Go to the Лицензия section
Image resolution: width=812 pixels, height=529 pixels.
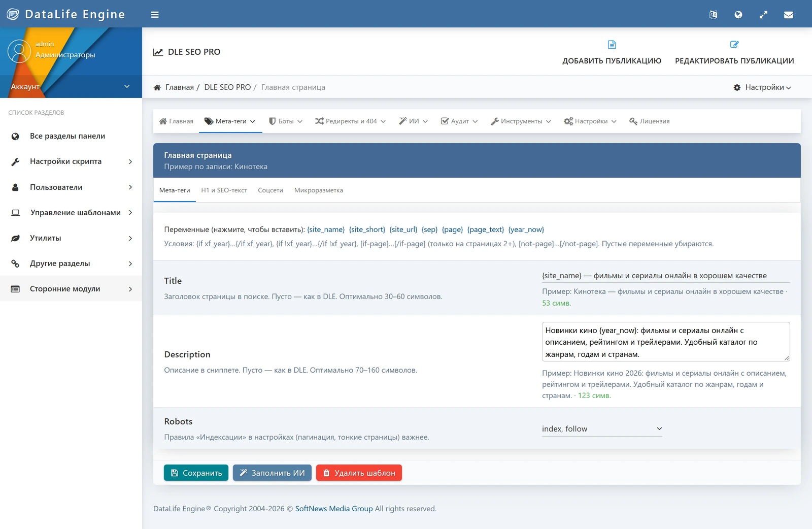(x=650, y=121)
